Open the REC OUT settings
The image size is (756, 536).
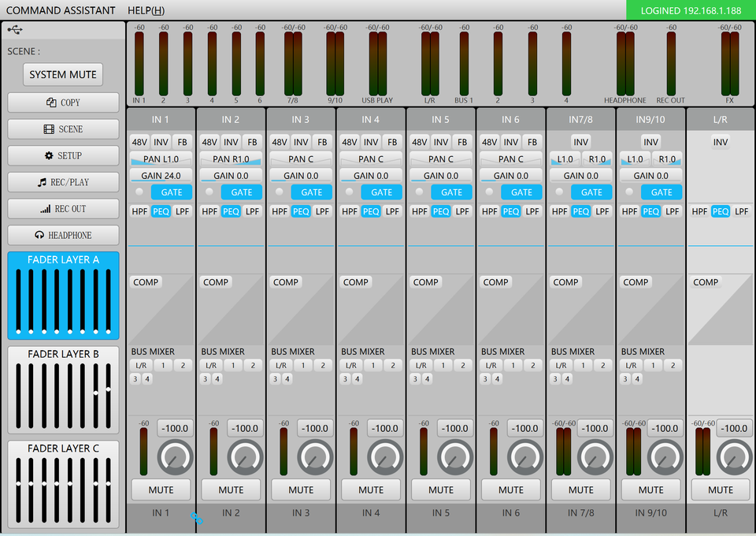coord(63,209)
